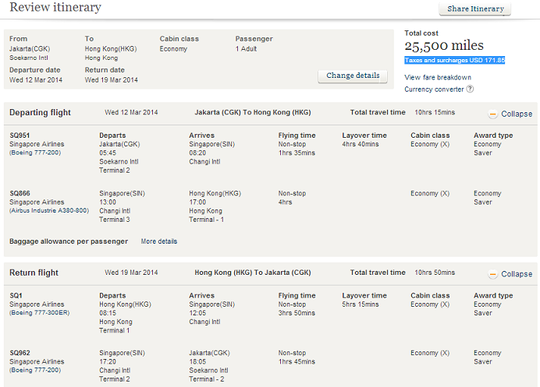The image size is (540, 387).
Task: Open the Boeing 777-200 link under SQ951
Action: [x=35, y=153]
